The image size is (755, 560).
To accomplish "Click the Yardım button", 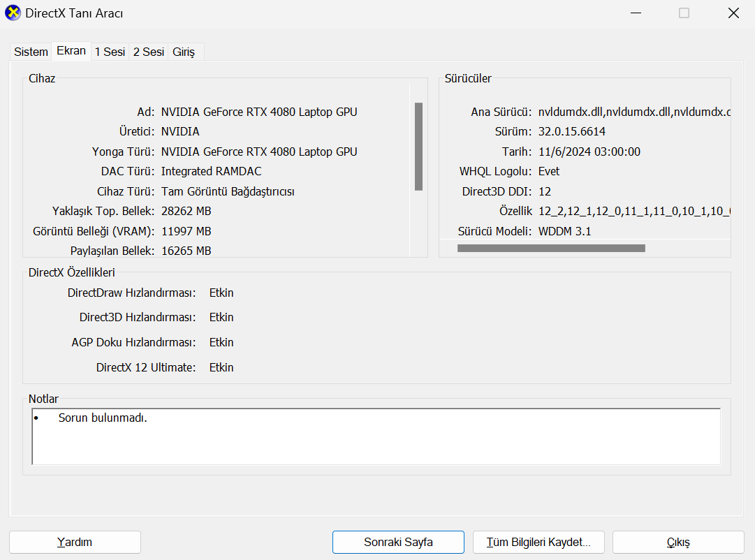I will tap(75, 542).
